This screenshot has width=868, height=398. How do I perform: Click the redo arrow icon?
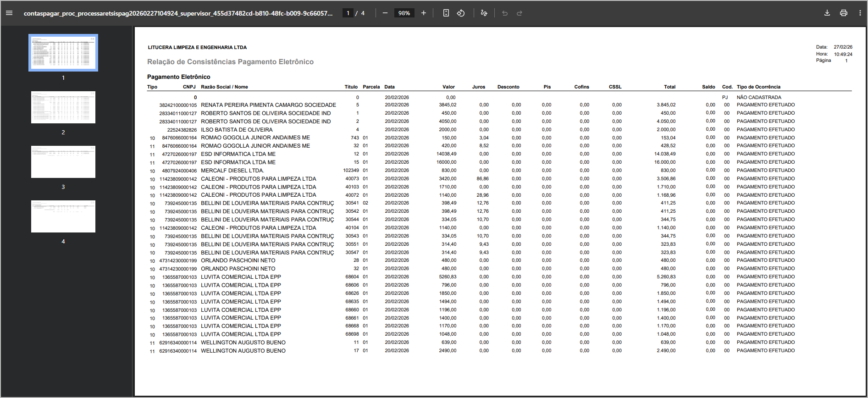click(520, 13)
